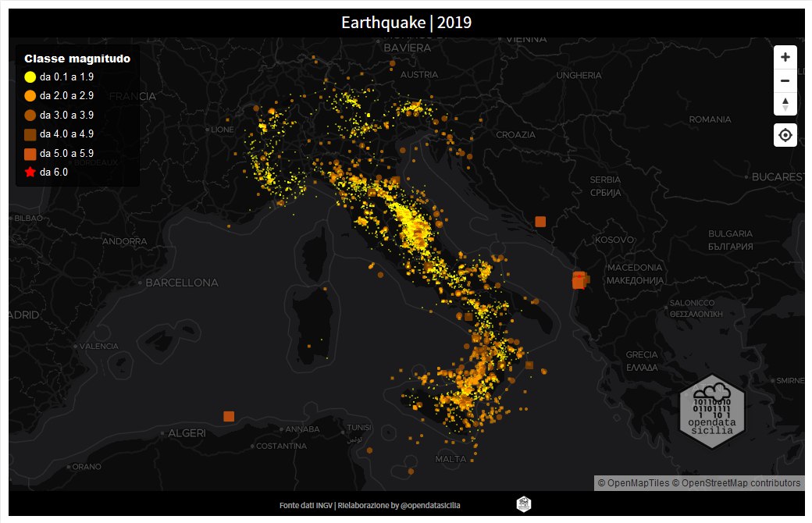Click the 'BAVIERA' map label
The width and height of the screenshot is (812, 523).
point(407,48)
